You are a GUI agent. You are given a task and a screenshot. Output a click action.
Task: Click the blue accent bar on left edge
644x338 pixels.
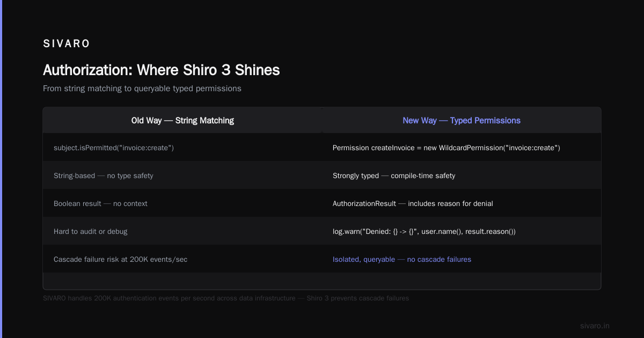coord(1,169)
